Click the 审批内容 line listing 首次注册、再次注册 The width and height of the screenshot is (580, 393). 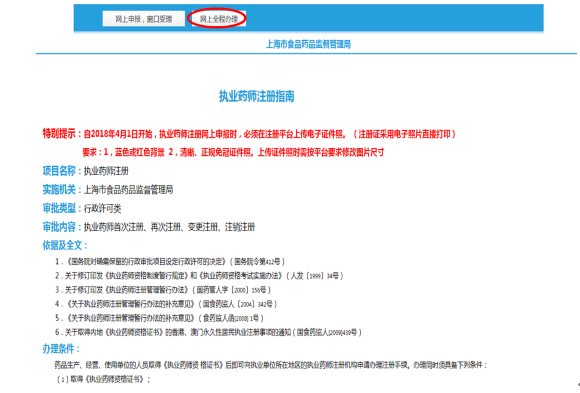point(149,227)
